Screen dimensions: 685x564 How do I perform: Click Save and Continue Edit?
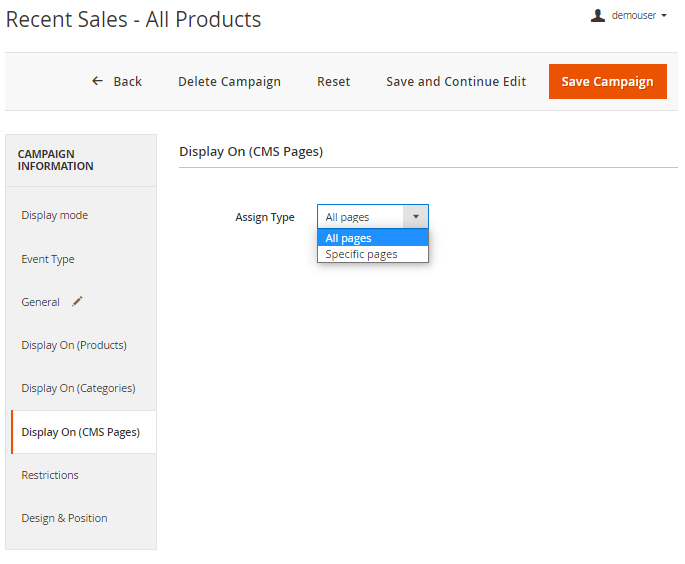456,82
